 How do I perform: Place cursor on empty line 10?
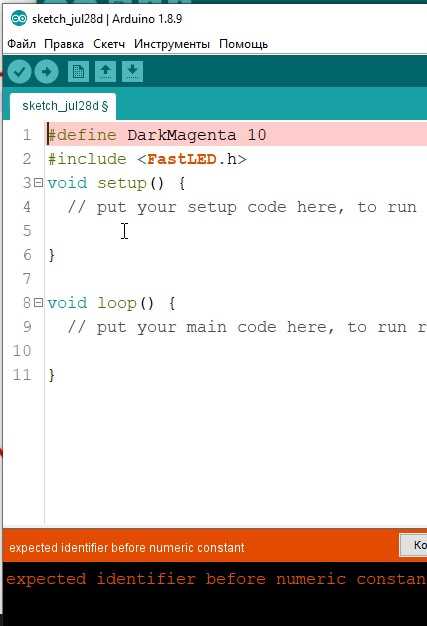(237, 351)
